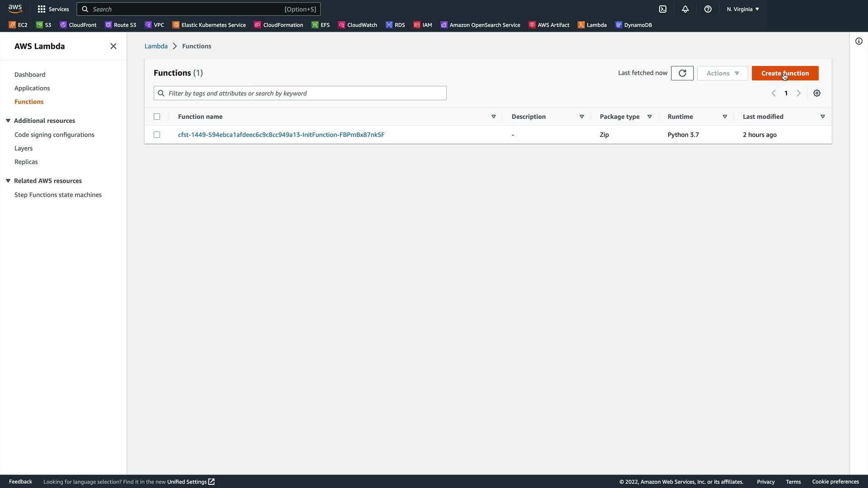The height and width of the screenshot is (488, 868).
Task: Open the Services grid menu
Action: pyautogui.click(x=53, y=9)
